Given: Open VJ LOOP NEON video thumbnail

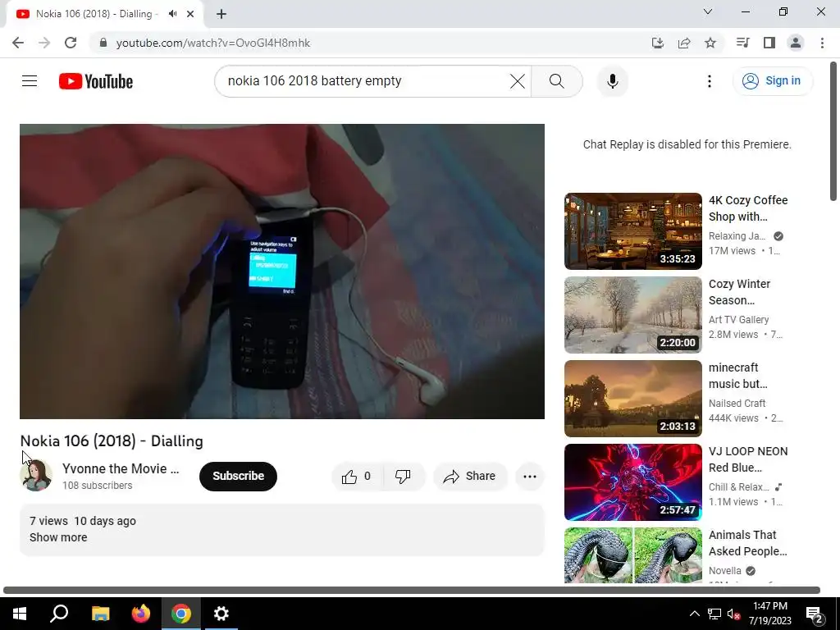Looking at the screenshot, I should 632,482.
